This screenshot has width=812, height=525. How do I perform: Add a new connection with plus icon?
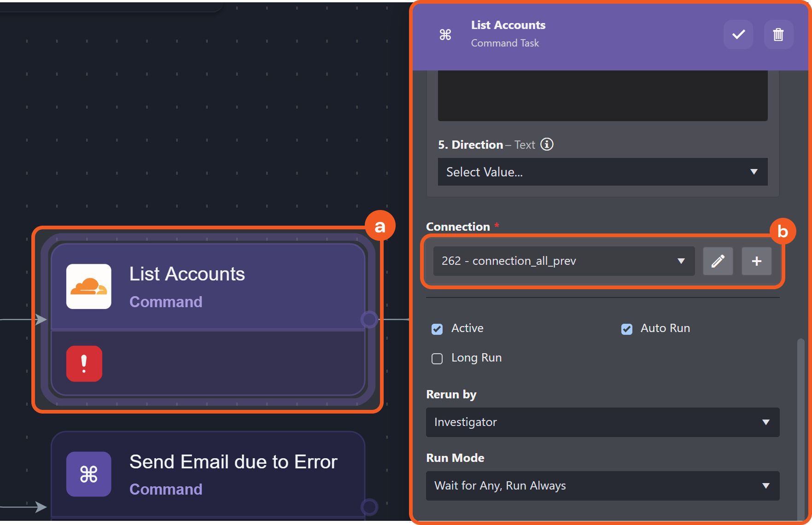click(x=756, y=261)
